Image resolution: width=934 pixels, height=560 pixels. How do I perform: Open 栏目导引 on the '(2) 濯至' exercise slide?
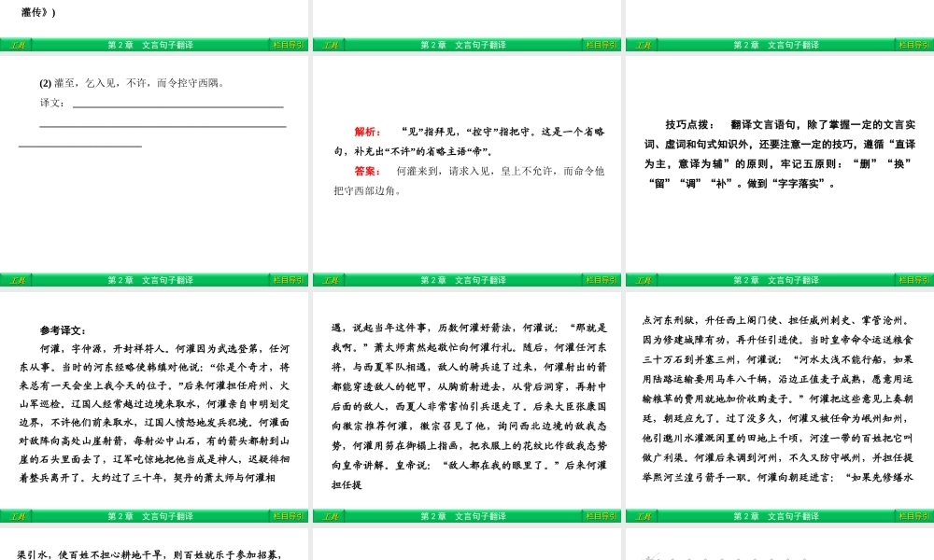tap(289, 280)
